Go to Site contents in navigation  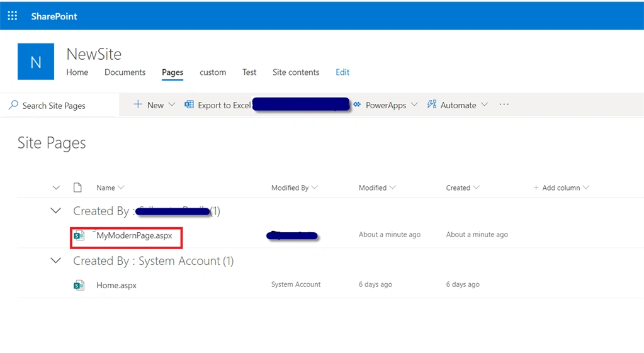296,72
